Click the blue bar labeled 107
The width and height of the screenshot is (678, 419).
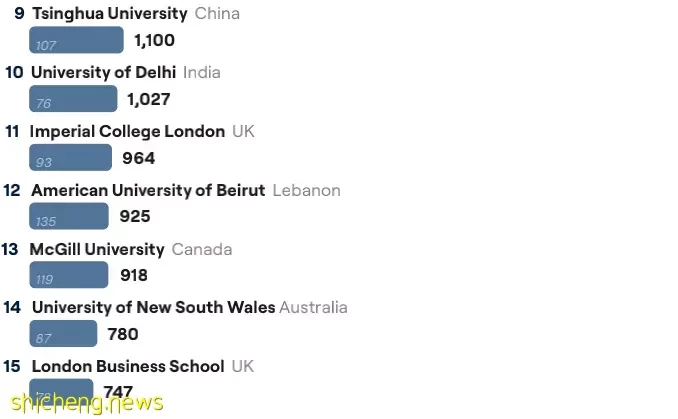coord(76,40)
